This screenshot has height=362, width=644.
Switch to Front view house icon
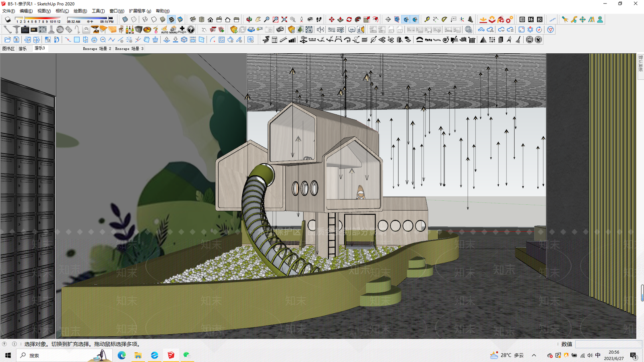tap(210, 19)
